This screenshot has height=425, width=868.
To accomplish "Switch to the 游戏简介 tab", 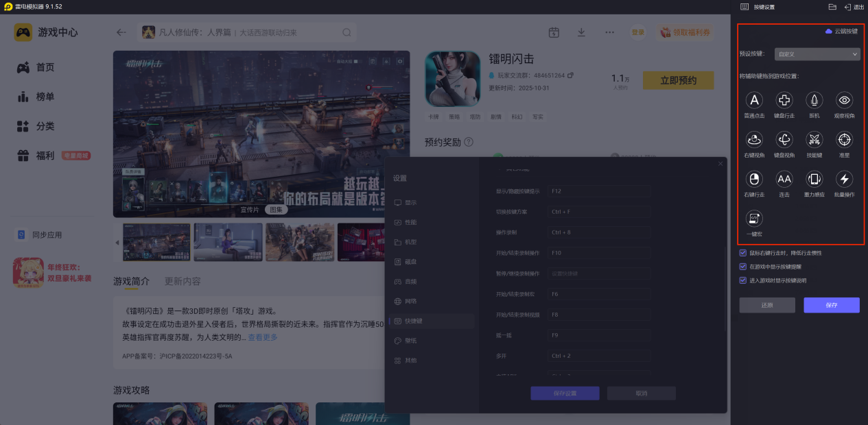I will click(131, 281).
